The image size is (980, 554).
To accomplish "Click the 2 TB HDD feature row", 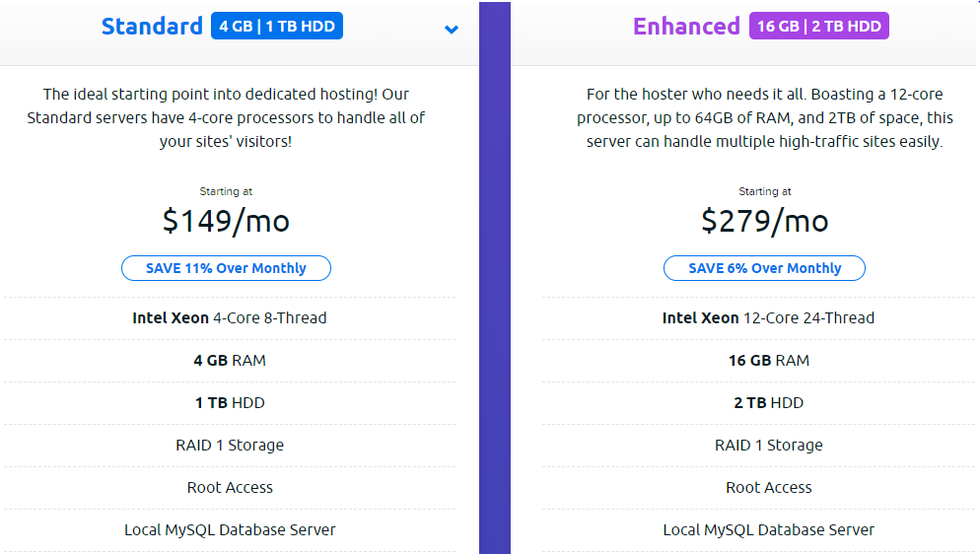I will tap(768, 403).
